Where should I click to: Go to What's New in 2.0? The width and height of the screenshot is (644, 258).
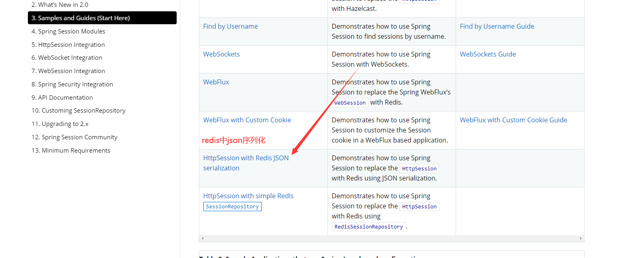tap(60, 5)
